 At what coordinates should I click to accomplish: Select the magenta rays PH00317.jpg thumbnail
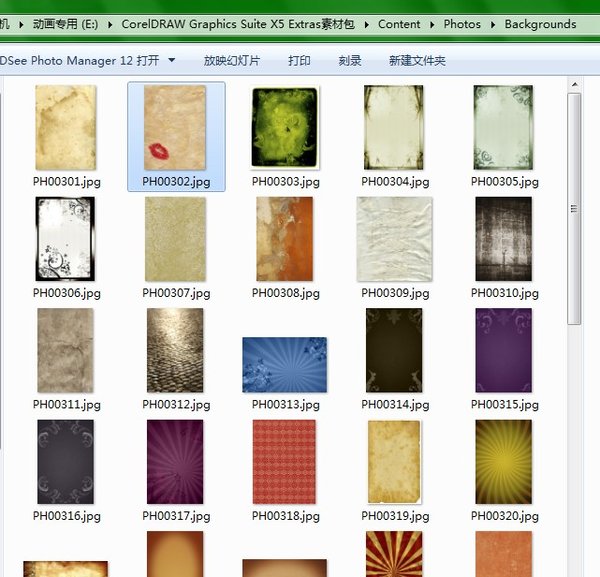point(175,462)
